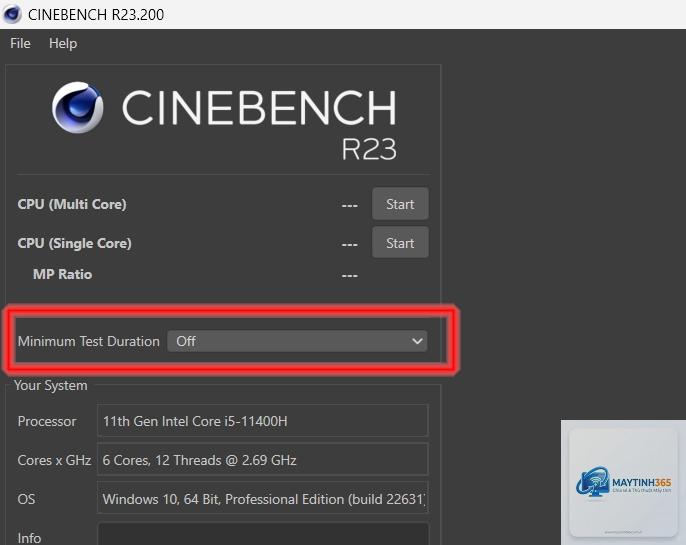Click the Cinebench R23 sphere logo
Image resolution: width=686 pixels, height=545 pixels.
[x=77, y=107]
